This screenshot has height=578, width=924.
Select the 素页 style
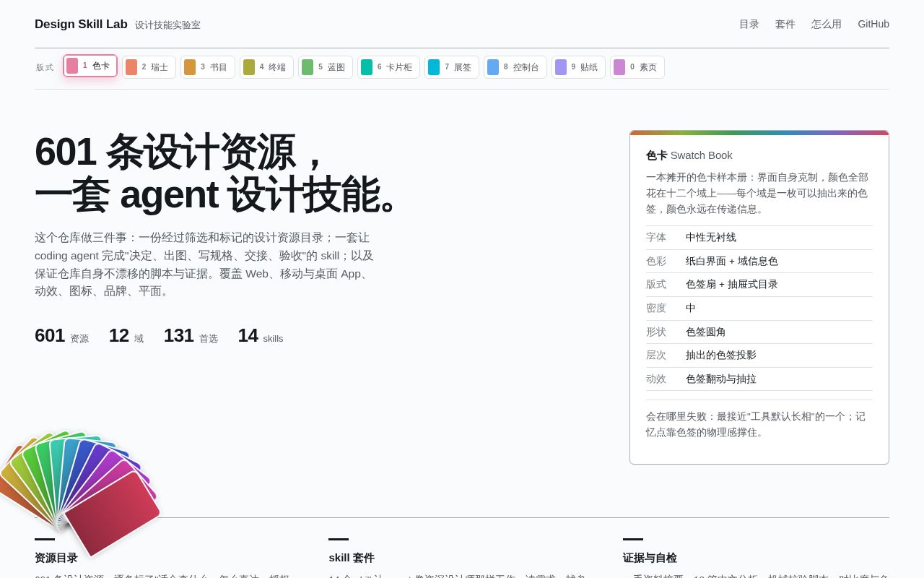[637, 67]
